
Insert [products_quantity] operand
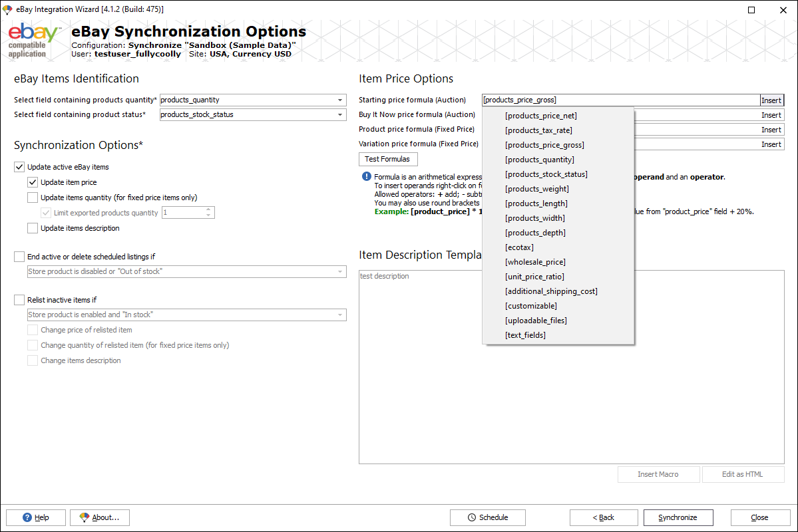point(558,159)
